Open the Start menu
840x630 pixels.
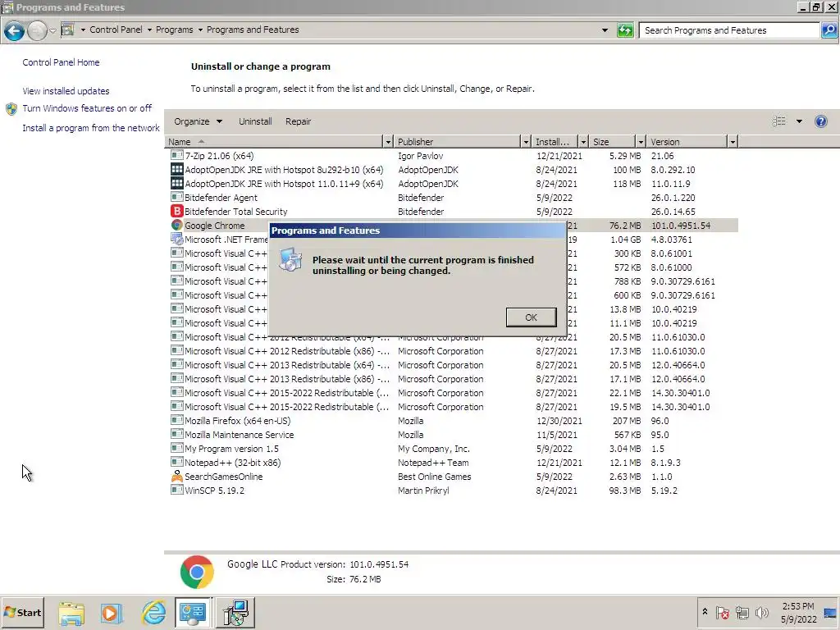[22, 612]
